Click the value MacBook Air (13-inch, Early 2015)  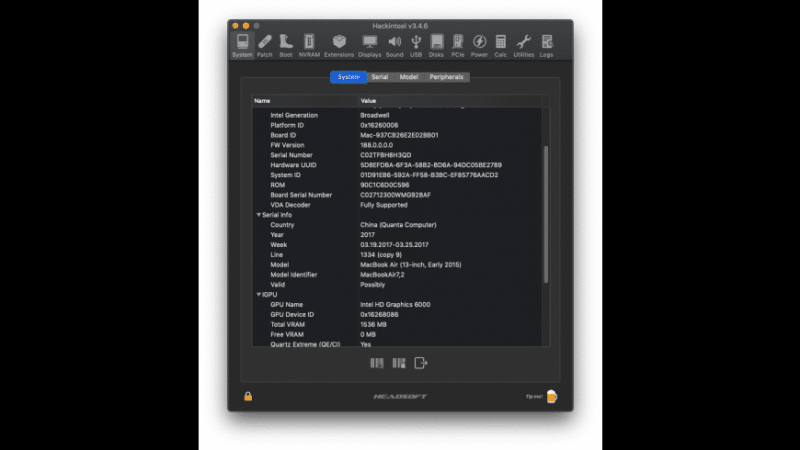click(x=411, y=265)
